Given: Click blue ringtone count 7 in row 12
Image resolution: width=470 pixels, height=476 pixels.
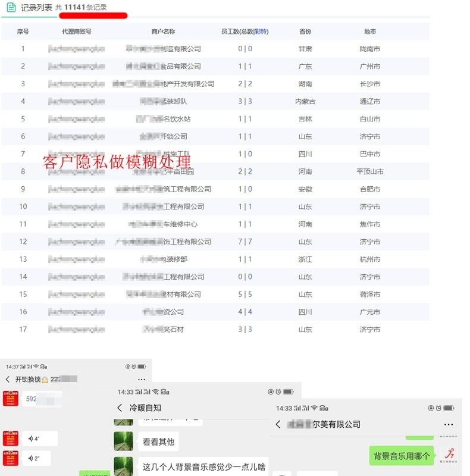Looking at the screenshot, I should [250, 242].
